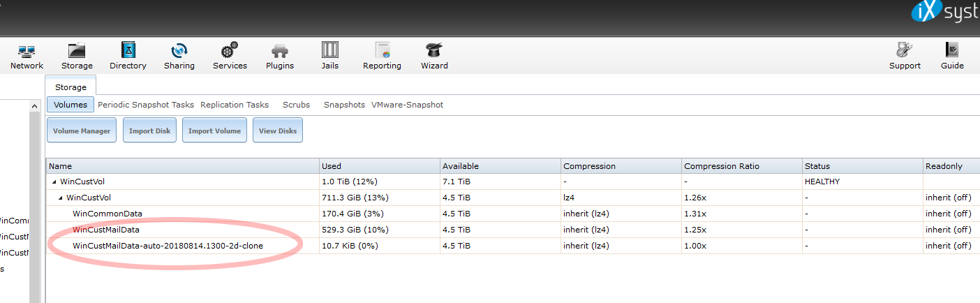Screen dimensions: 980x303
Task: Click the Import Disk button
Action: (x=149, y=131)
